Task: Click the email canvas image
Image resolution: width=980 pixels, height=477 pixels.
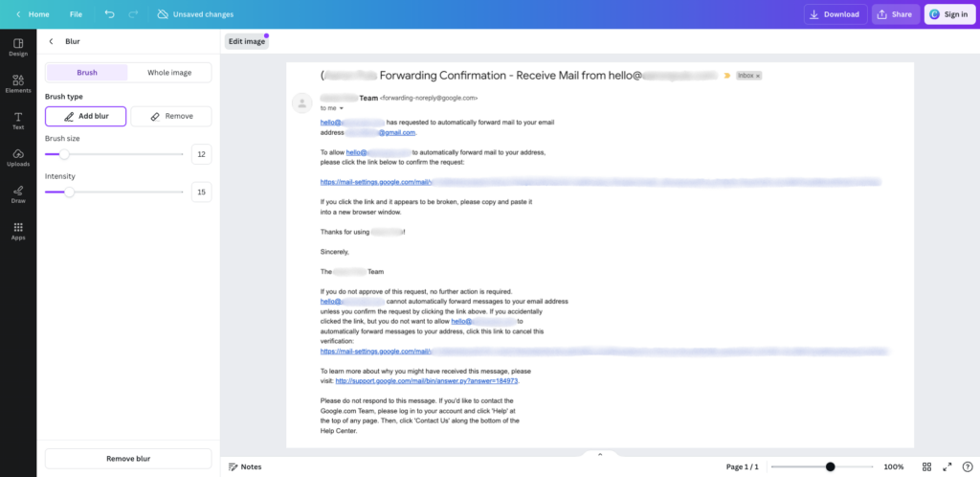Action: click(600, 255)
